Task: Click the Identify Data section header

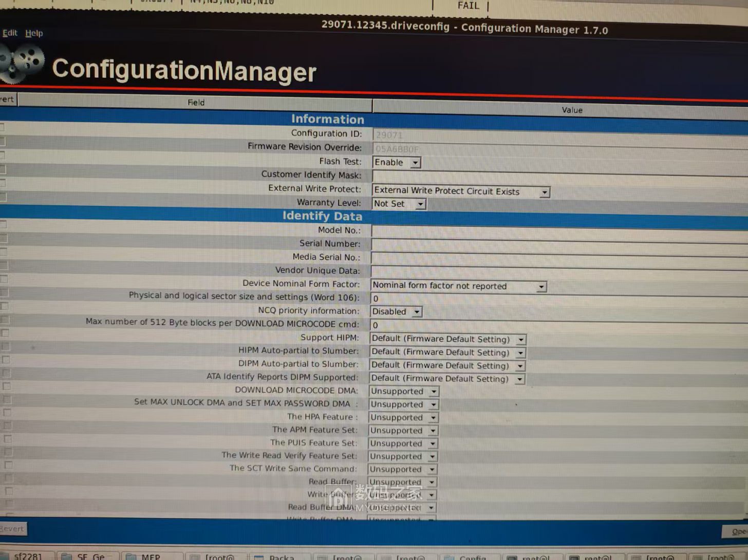Action: [x=322, y=216]
